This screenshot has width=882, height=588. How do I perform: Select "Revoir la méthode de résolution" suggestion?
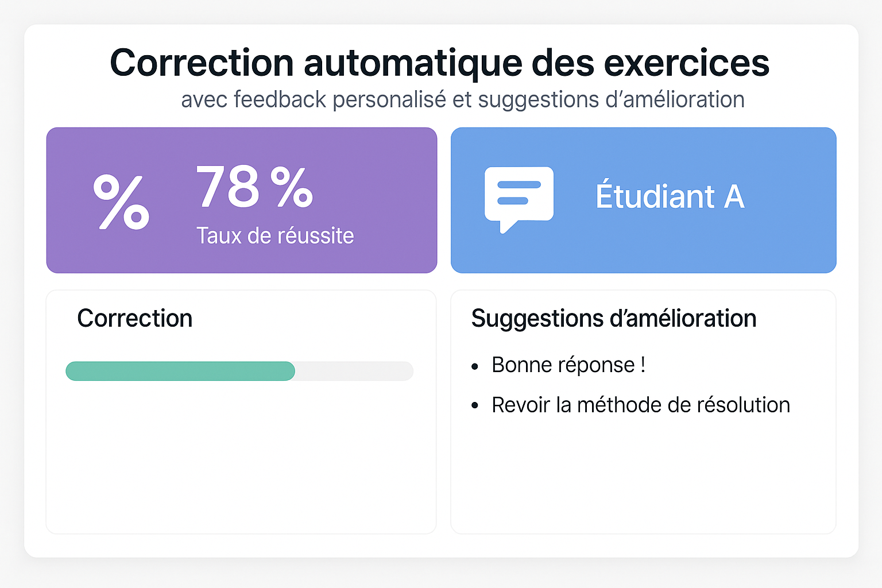tap(640, 405)
